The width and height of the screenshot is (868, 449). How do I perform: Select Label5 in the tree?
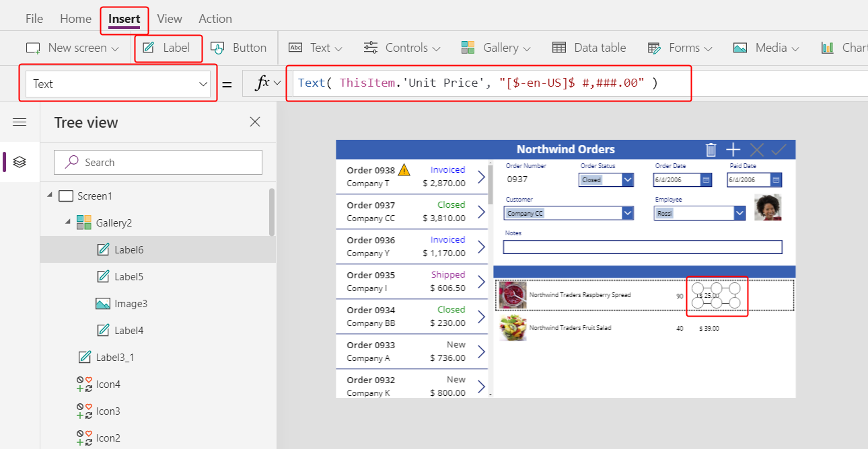pyautogui.click(x=129, y=276)
